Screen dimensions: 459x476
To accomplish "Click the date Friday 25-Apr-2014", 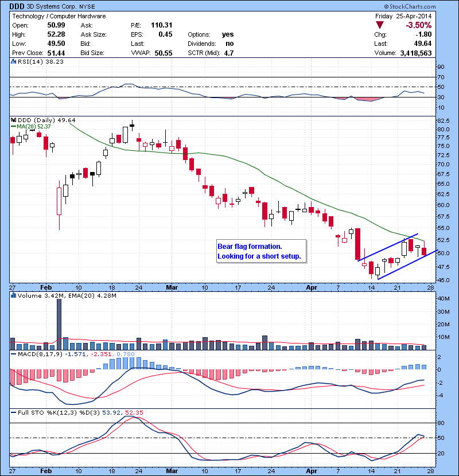I will pos(403,16).
